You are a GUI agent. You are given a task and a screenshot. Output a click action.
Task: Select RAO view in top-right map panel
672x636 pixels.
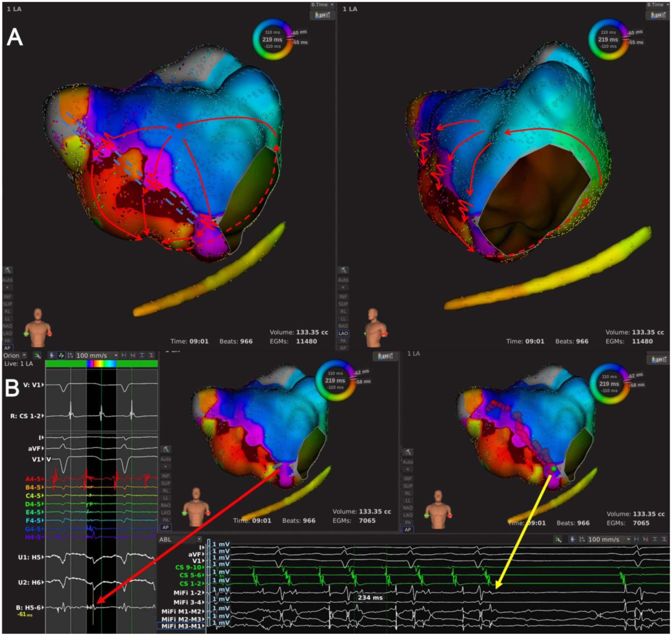point(343,326)
